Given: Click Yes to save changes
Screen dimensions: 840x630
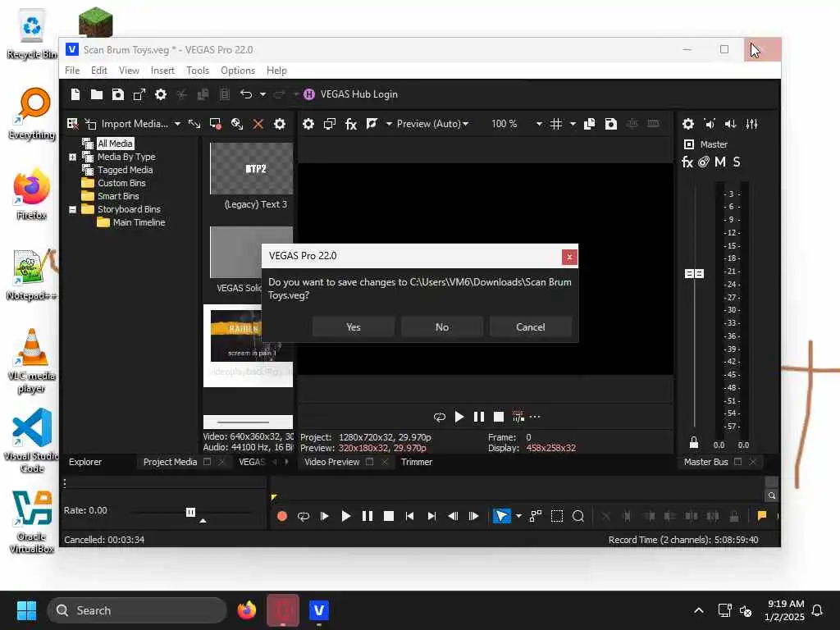Looking at the screenshot, I should pos(353,326).
